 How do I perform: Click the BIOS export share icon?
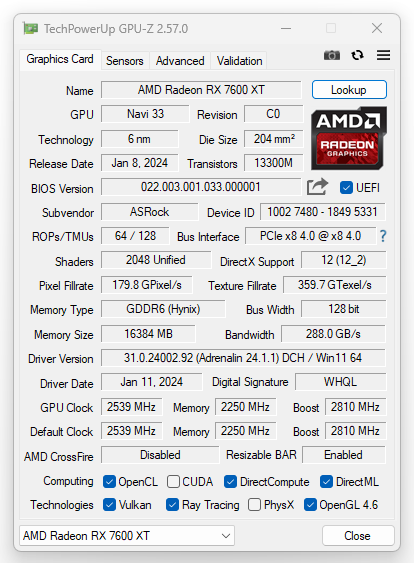317,187
